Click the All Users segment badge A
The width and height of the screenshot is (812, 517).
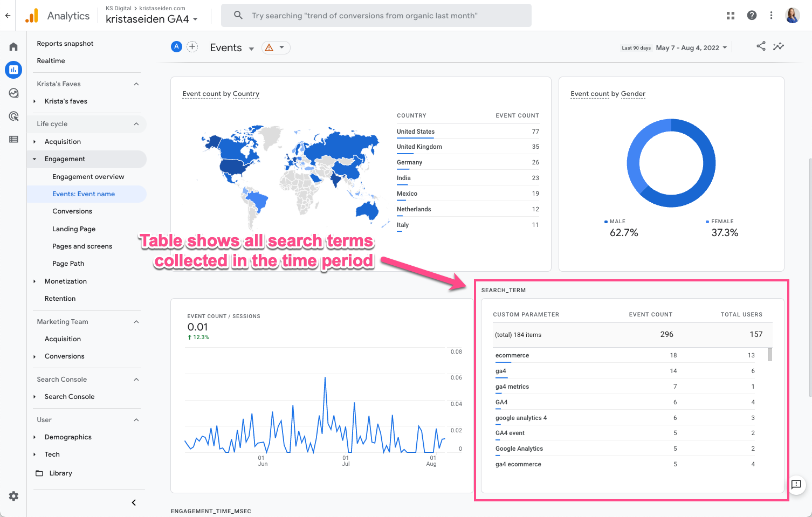click(176, 47)
